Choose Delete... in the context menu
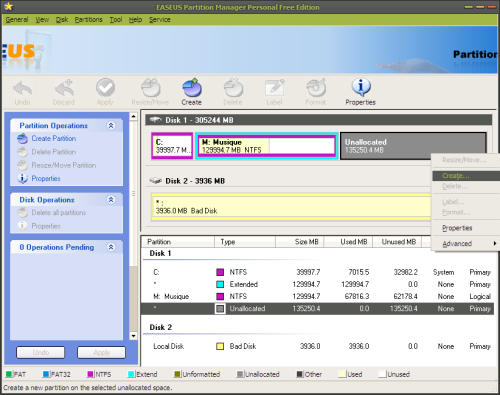This screenshot has height=395, width=500. coord(466,186)
